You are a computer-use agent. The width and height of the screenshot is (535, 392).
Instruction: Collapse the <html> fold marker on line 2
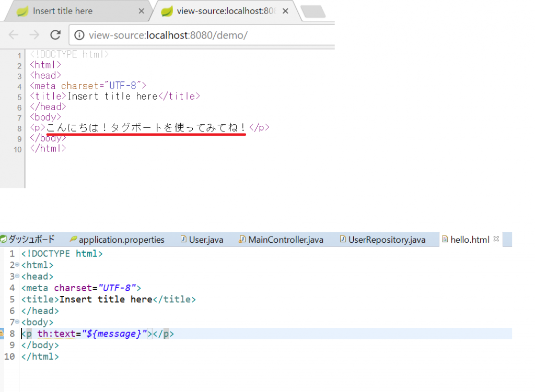[x=17, y=265]
